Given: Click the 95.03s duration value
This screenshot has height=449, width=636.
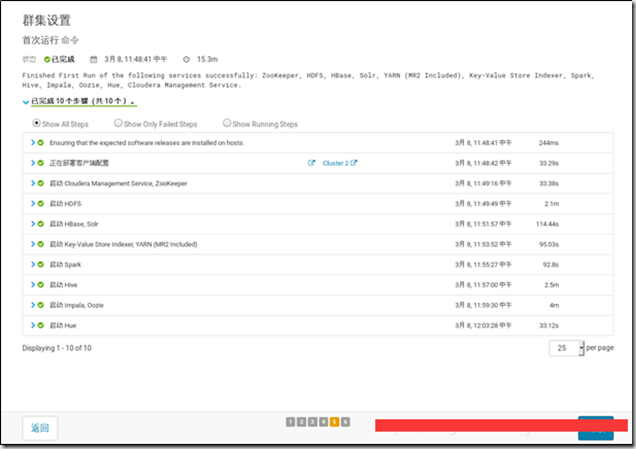Looking at the screenshot, I should click(549, 244).
